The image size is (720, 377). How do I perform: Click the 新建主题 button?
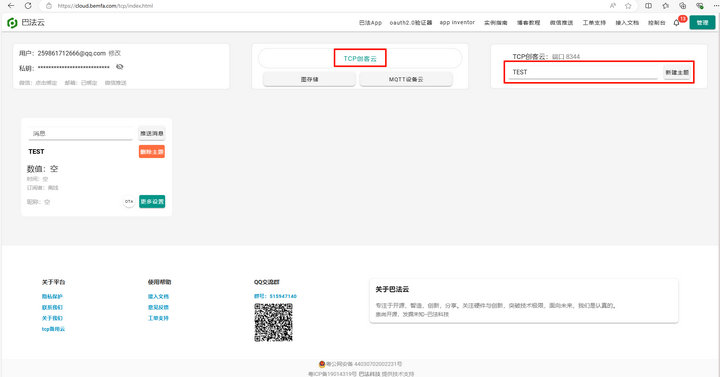click(677, 73)
